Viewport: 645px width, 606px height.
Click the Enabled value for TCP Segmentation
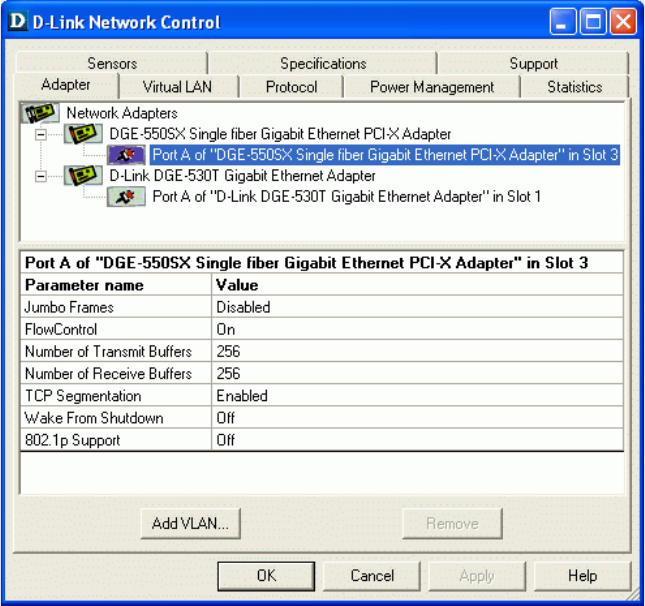pos(242,396)
